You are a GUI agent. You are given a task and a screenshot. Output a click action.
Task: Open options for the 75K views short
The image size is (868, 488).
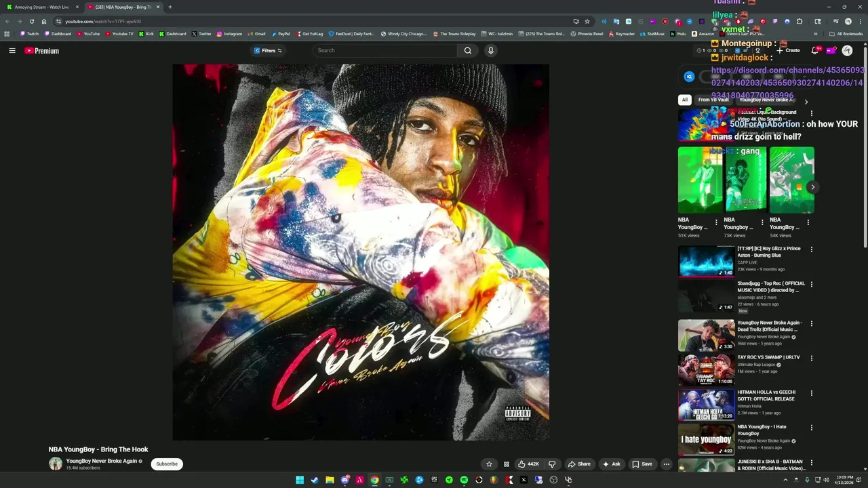(x=762, y=222)
